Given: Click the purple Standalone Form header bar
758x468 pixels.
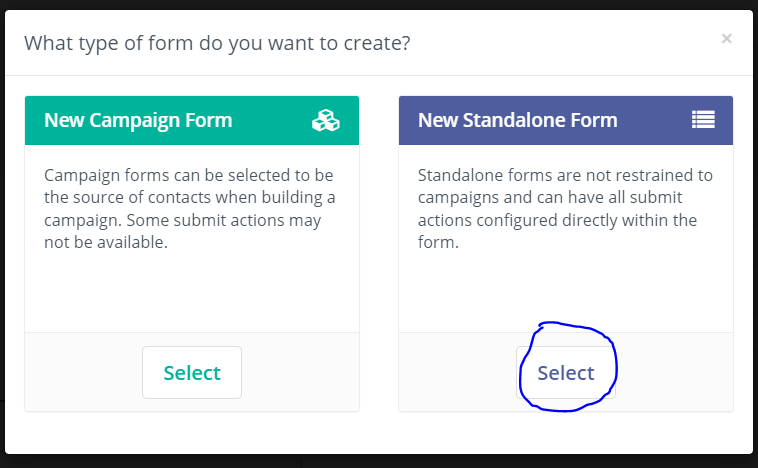Looking at the screenshot, I should pyautogui.click(x=566, y=120).
